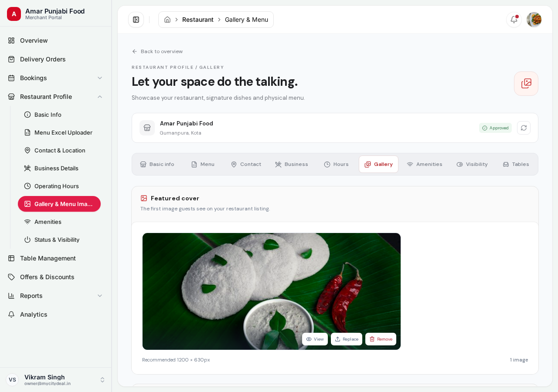Click the idli cover photo thumbnail
This screenshot has height=392, width=558.
click(x=272, y=291)
